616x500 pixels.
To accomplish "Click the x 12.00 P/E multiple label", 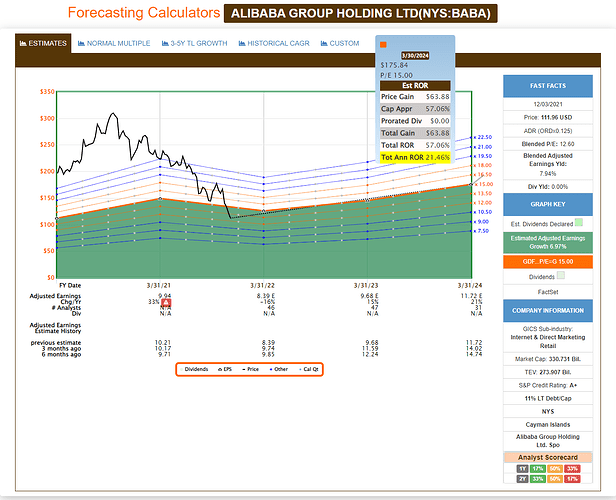I will (x=483, y=203).
